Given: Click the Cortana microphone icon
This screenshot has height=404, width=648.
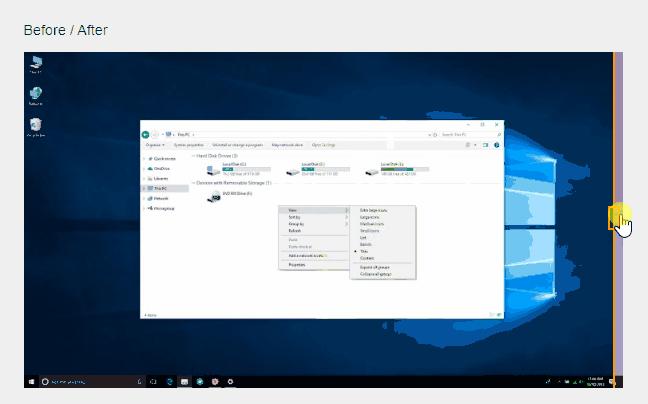Looking at the screenshot, I should 140,382.
